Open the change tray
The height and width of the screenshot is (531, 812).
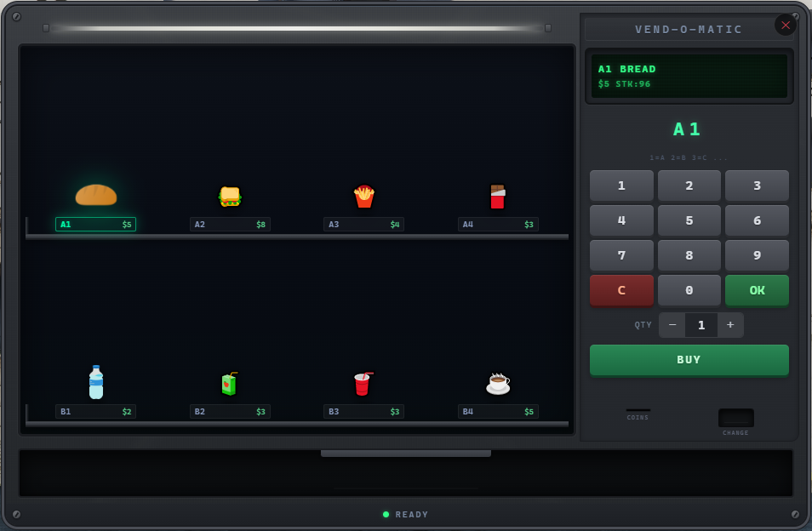[x=735, y=417]
